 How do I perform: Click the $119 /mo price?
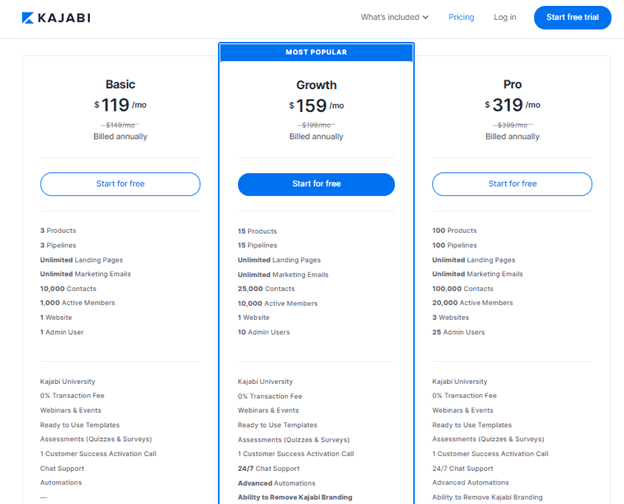coord(120,105)
